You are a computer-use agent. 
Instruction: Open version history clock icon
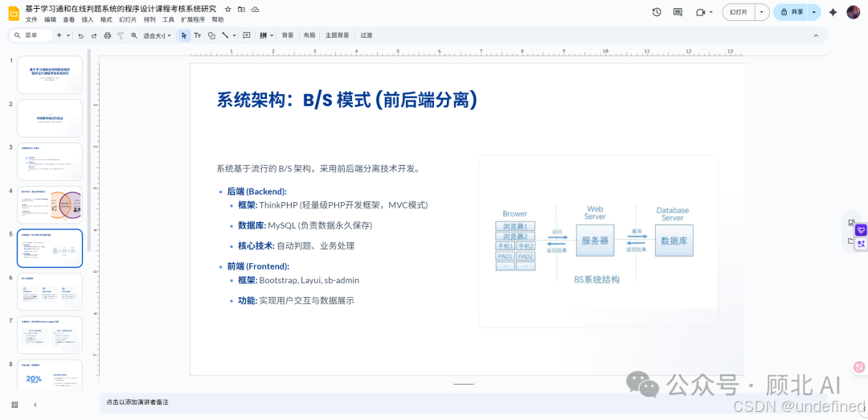click(x=657, y=11)
